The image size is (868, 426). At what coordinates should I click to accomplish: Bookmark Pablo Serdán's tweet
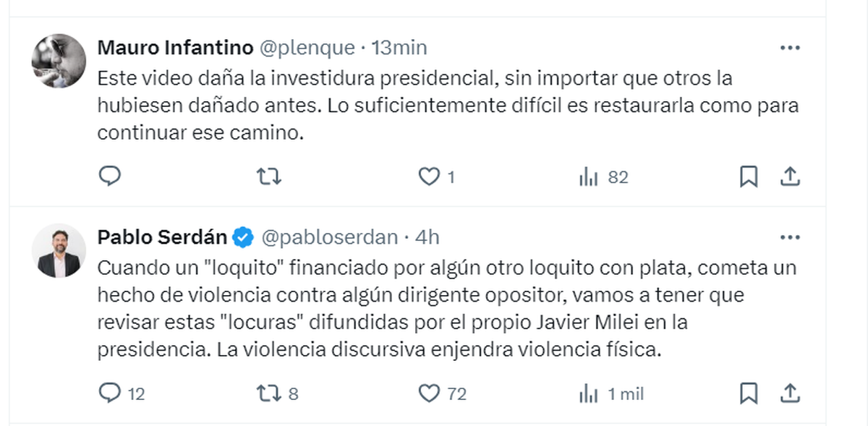pos(749,393)
